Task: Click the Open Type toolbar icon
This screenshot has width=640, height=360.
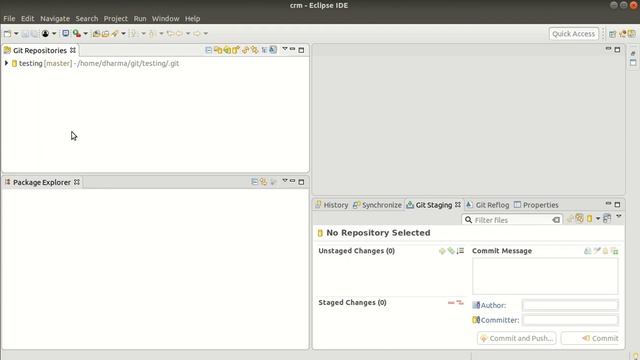Action: point(96,34)
